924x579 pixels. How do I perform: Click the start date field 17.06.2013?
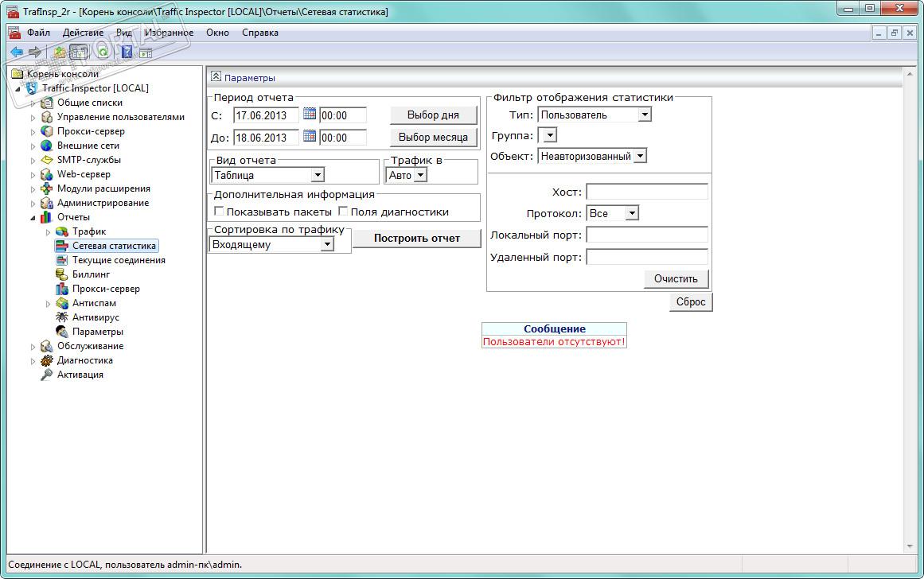(x=267, y=115)
